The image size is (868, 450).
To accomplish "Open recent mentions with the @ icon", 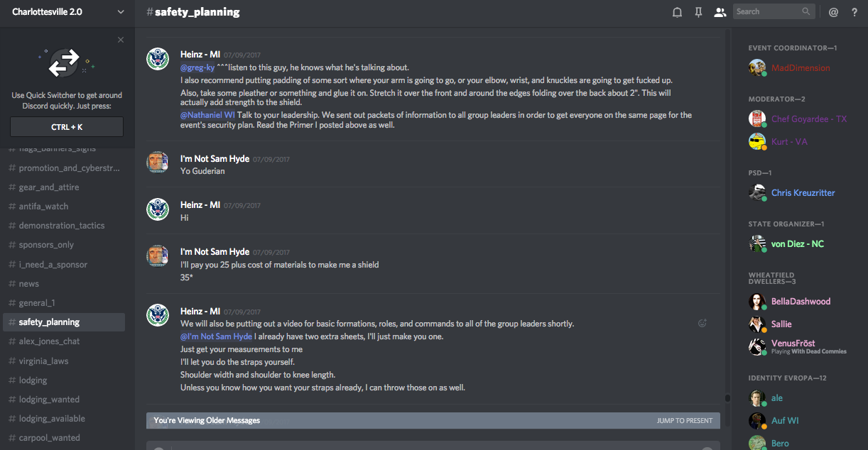I will (833, 12).
